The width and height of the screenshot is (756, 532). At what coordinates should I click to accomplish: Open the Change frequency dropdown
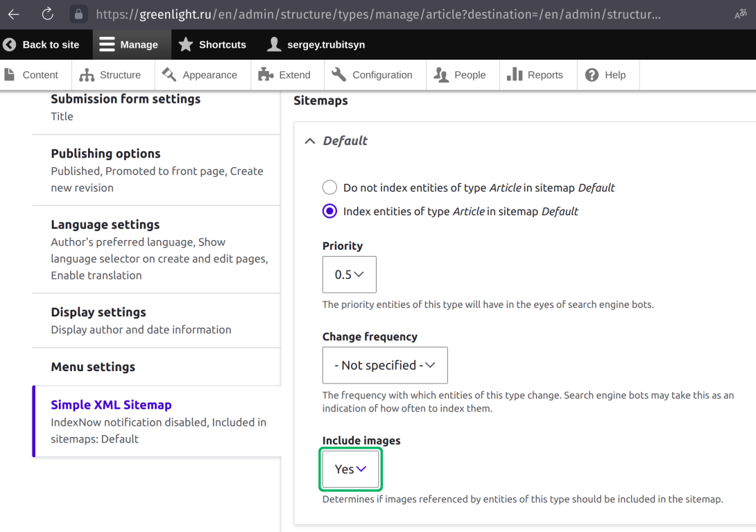point(384,365)
